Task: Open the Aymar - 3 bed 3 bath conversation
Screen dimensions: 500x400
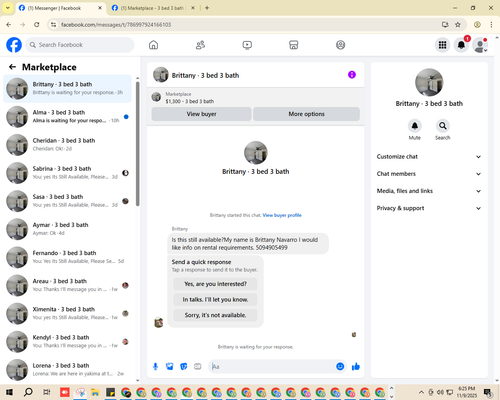Action: click(67, 229)
